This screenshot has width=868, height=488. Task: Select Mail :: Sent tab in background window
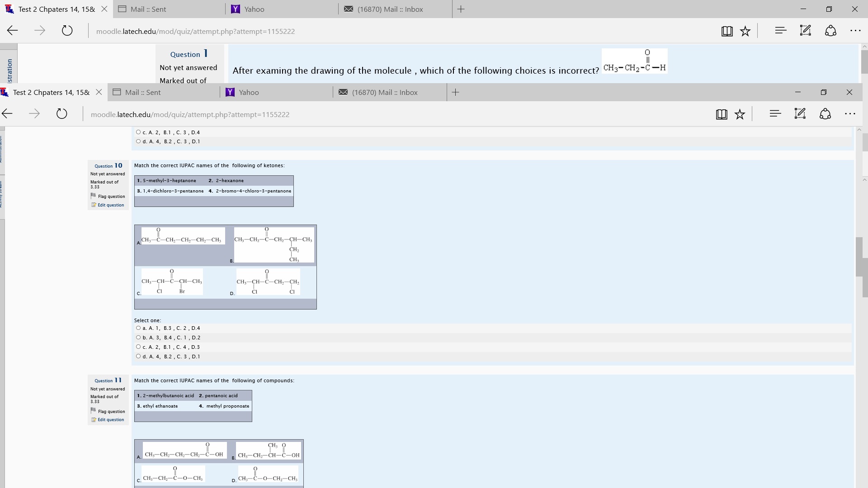[169, 9]
